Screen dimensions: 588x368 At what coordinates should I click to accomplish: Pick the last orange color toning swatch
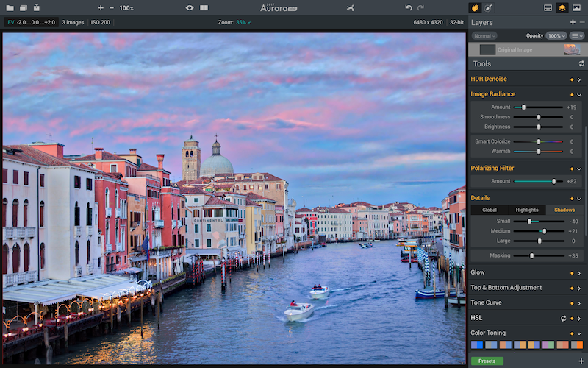pyautogui.click(x=577, y=344)
